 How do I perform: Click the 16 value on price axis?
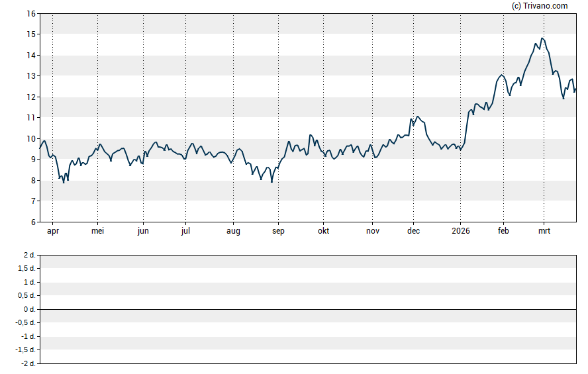point(31,13)
